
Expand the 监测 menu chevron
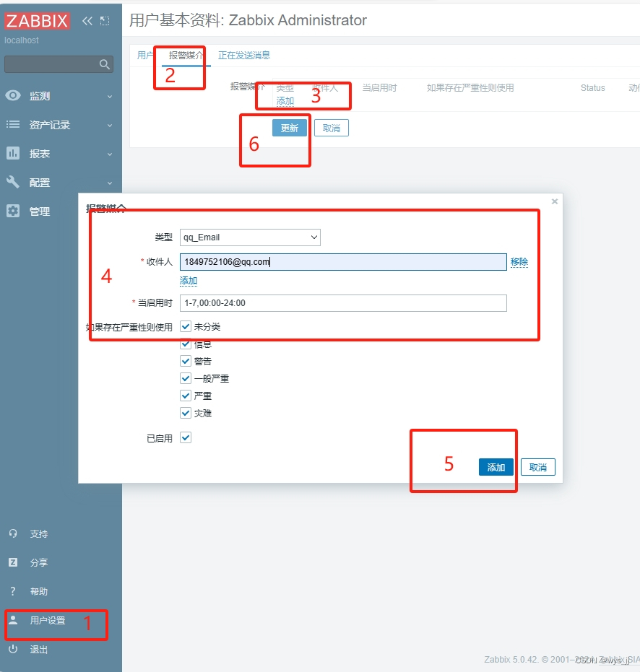click(110, 97)
